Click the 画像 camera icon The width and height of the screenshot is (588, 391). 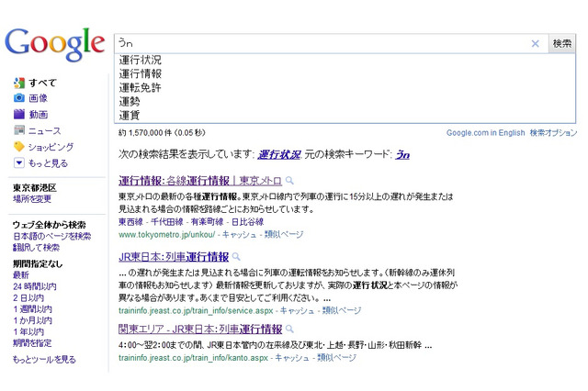19,98
